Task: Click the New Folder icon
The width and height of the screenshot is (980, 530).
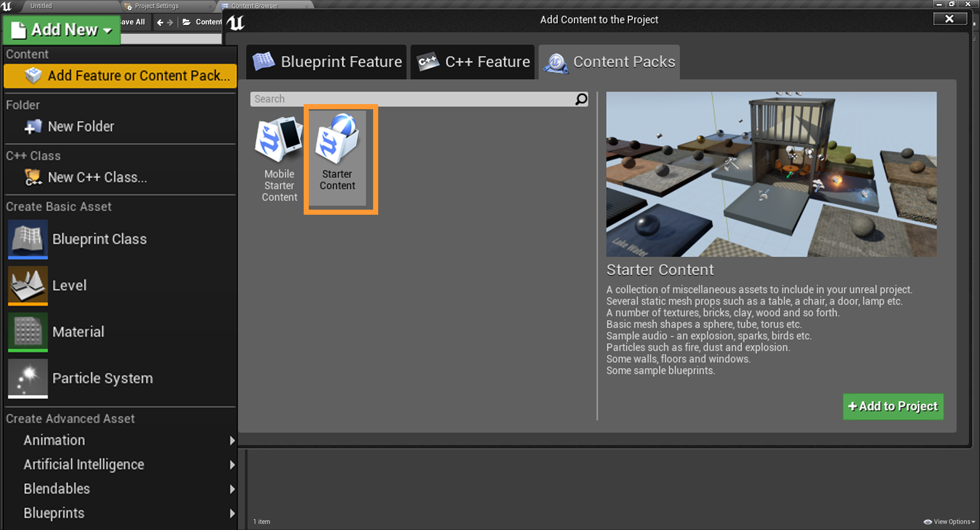Action: pyautogui.click(x=33, y=127)
